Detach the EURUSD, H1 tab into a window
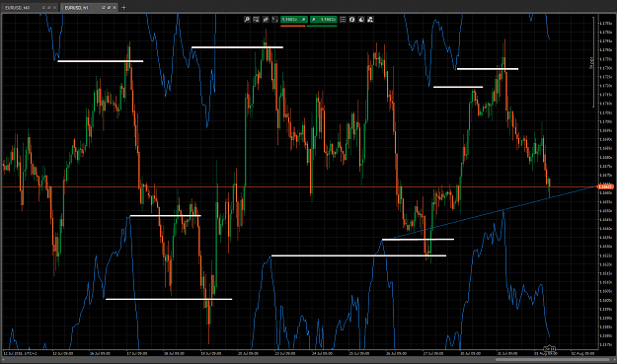 103,8
